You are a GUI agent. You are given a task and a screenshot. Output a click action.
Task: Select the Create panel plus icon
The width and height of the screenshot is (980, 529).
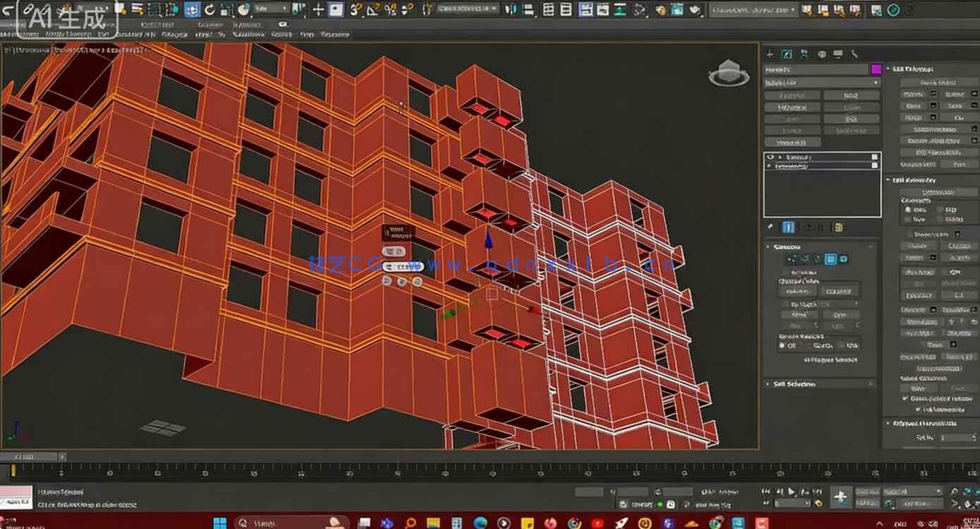click(770, 54)
